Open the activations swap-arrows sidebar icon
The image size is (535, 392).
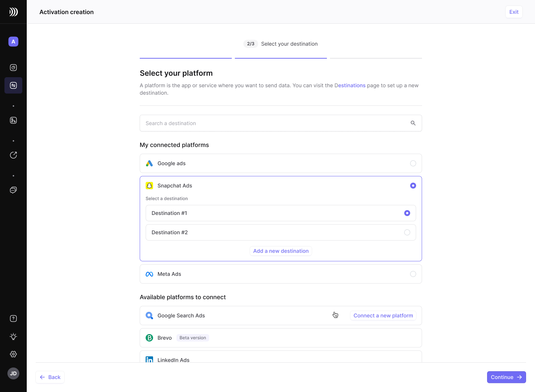pyautogui.click(x=13, y=85)
